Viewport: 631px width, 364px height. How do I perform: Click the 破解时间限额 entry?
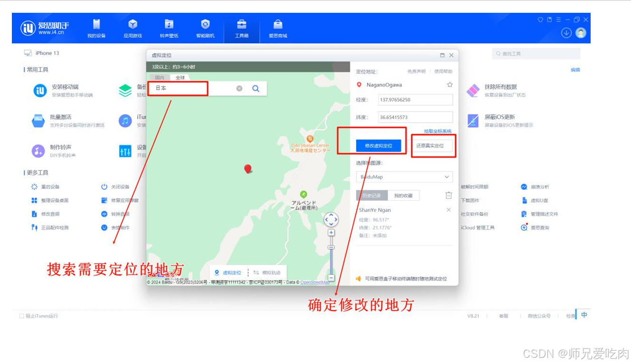(474, 187)
